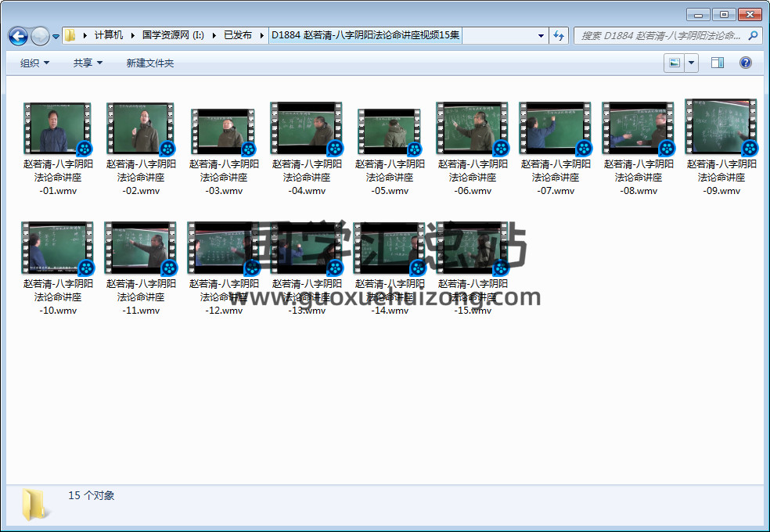
Task: Click 已发布 in the breadcrumb path
Action: (238, 35)
